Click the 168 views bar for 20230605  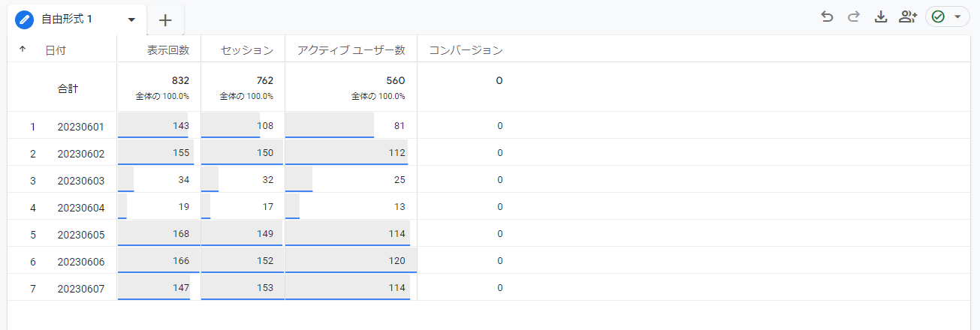[159, 233]
